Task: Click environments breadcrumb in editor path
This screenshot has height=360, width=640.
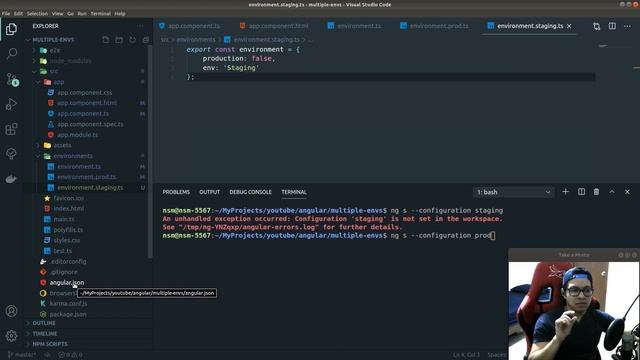Action: tap(196, 40)
